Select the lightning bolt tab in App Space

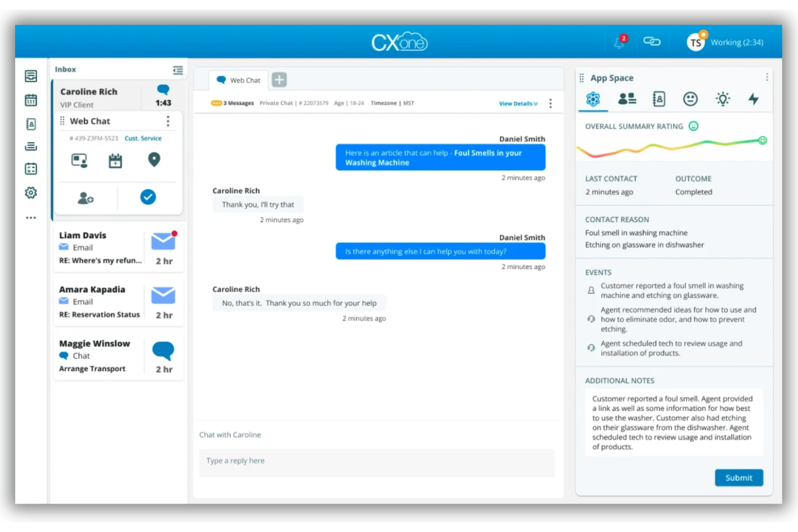[754, 99]
